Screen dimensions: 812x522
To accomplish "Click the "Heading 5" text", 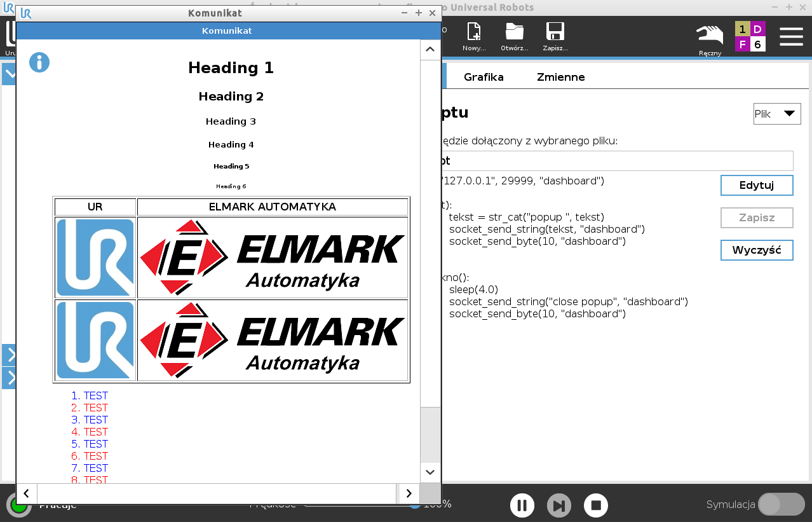I will (x=231, y=166).
